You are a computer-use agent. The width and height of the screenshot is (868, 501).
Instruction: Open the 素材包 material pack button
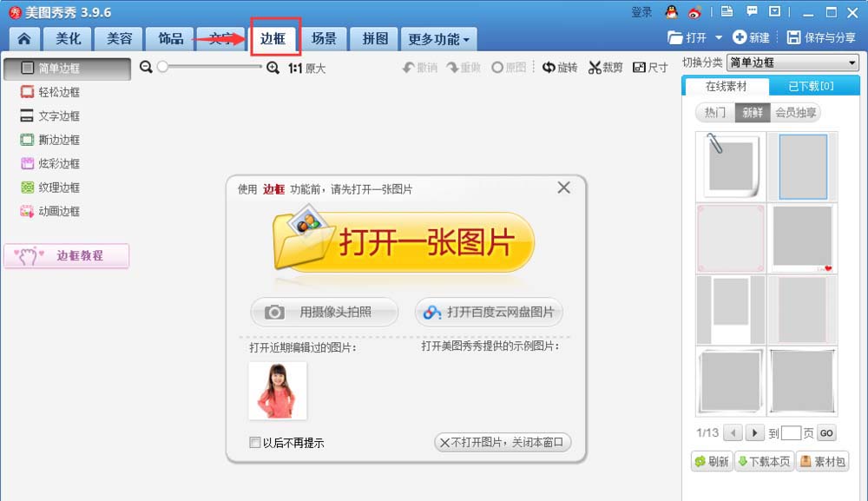click(823, 462)
